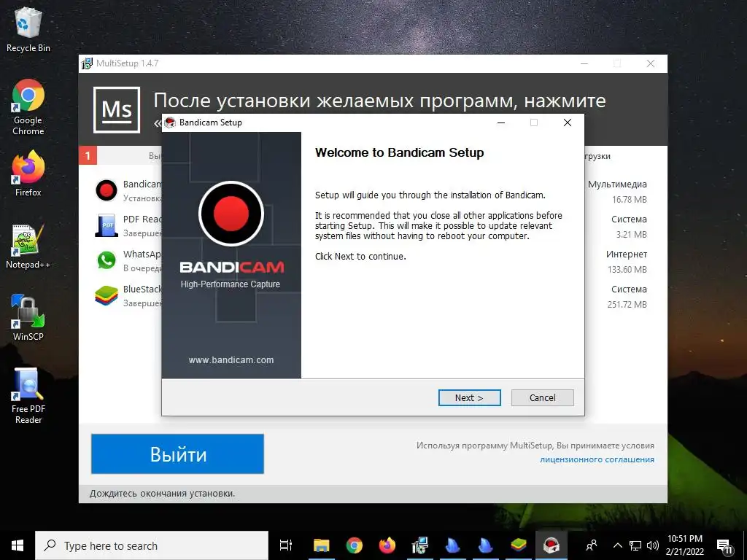Click the Task View taskbar icon
Viewport: 747px width, 560px height.
click(x=286, y=545)
